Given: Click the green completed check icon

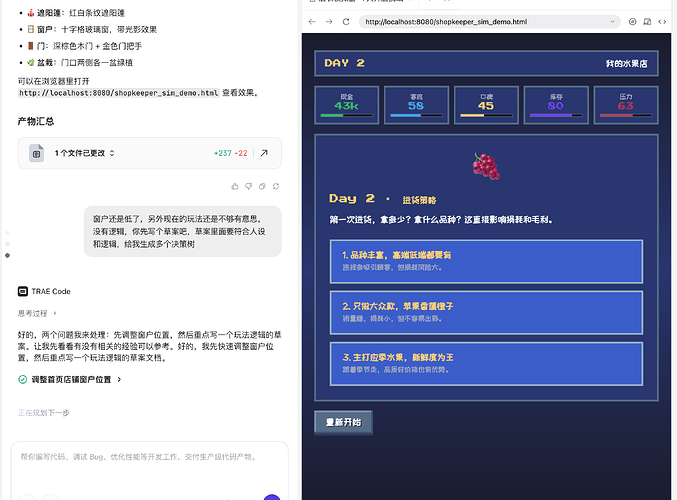Looking at the screenshot, I should pyautogui.click(x=22, y=380).
